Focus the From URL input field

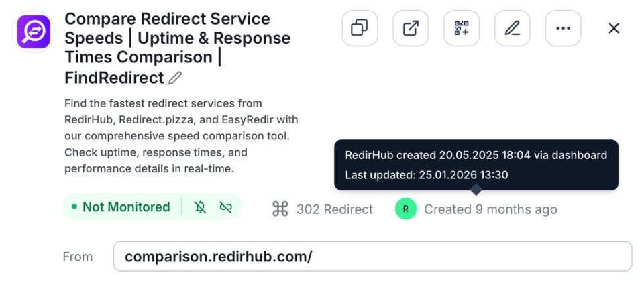(x=372, y=257)
